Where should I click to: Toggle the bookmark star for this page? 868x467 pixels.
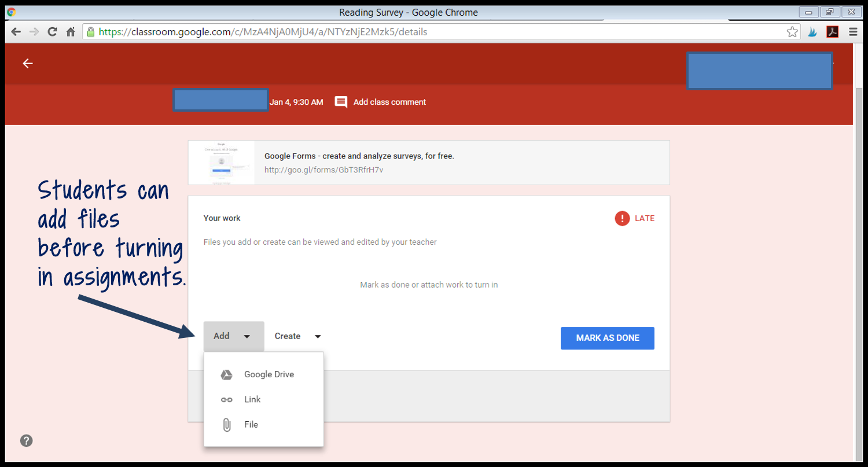(792, 32)
